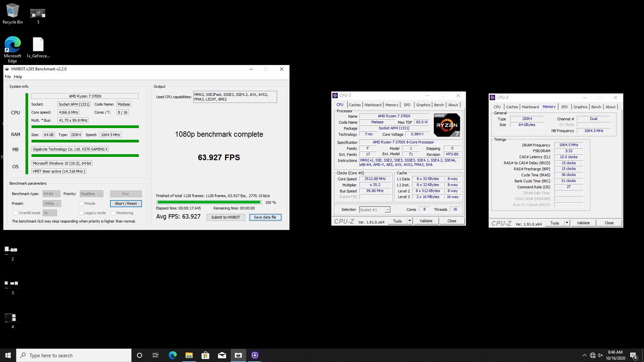Click the Used CPU capabilities text box
The width and height of the screenshot is (644, 362).
pyautogui.click(x=235, y=97)
